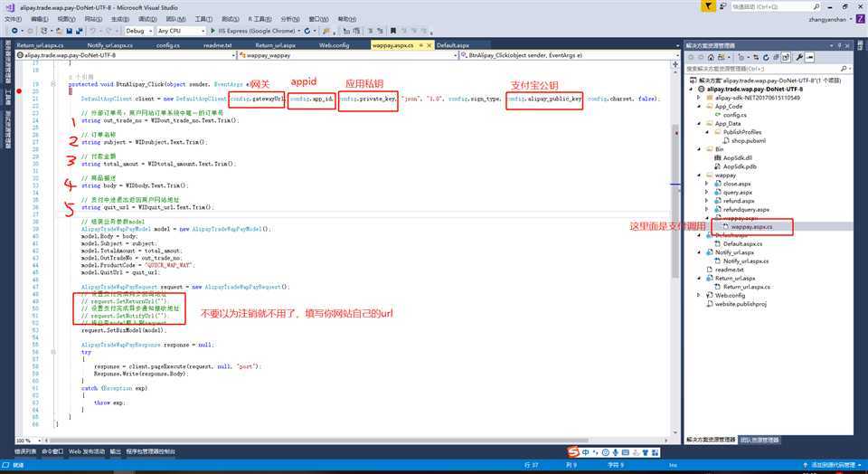
Task: Switch to the Web.config tab
Action: (334, 45)
